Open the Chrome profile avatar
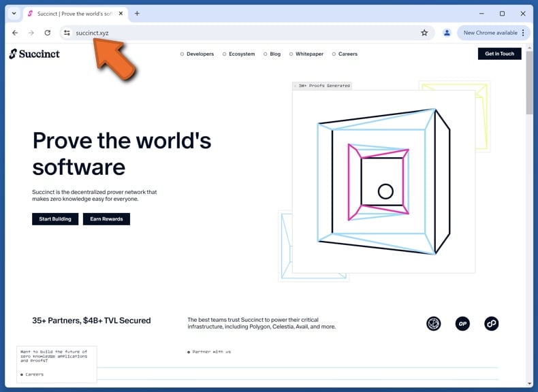Screen dimensions: 538x392 click(447, 33)
